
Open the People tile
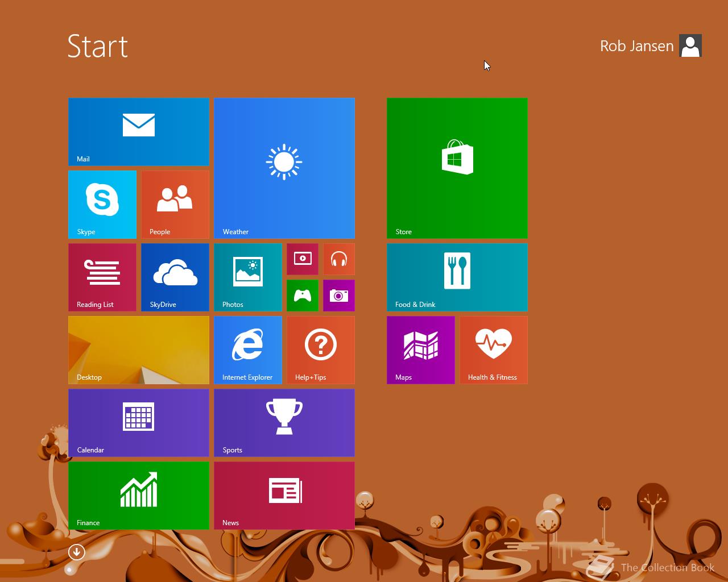(x=175, y=205)
